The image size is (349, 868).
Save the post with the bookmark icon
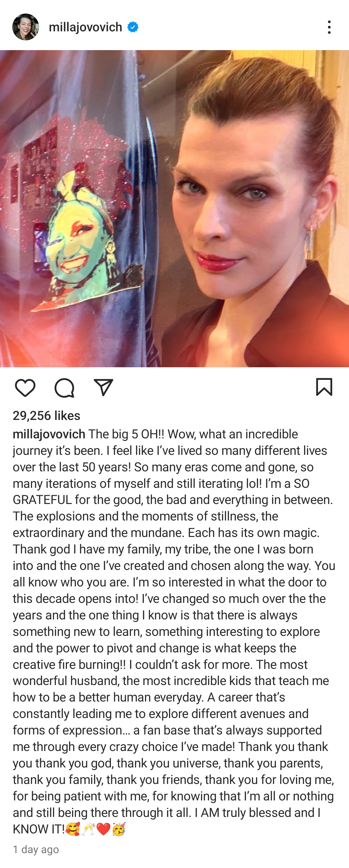(324, 387)
